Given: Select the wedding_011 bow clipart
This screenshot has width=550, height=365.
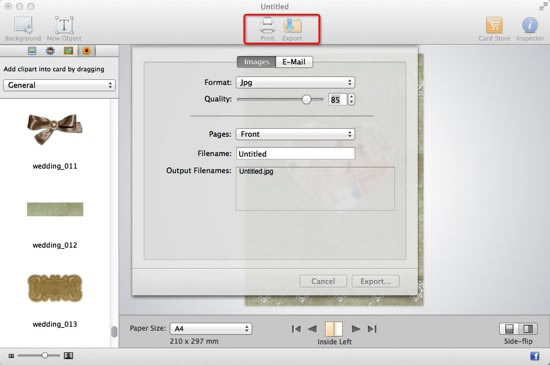Looking at the screenshot, I should 55,129.
